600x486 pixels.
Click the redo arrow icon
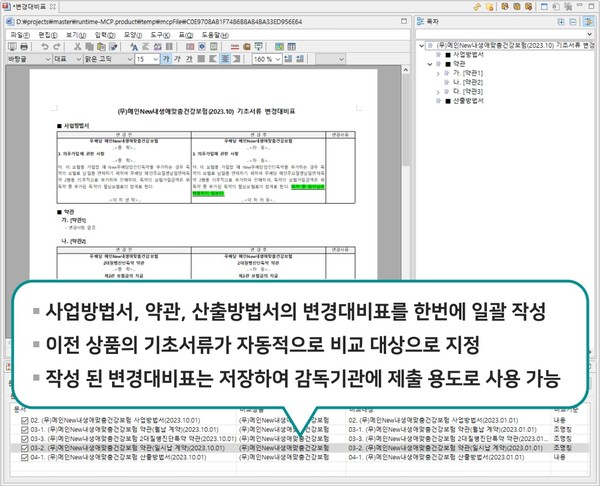pos(57,47)
